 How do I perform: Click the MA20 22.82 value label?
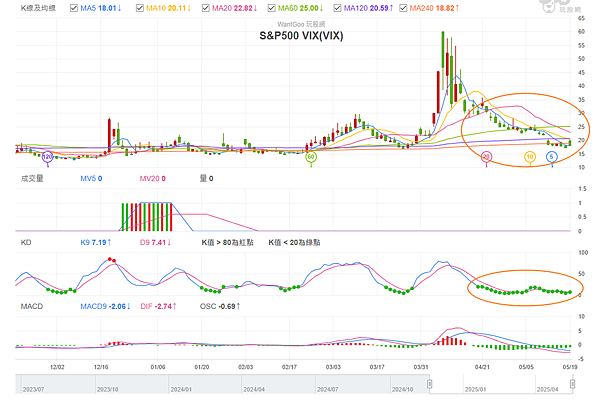pos(234,8)
